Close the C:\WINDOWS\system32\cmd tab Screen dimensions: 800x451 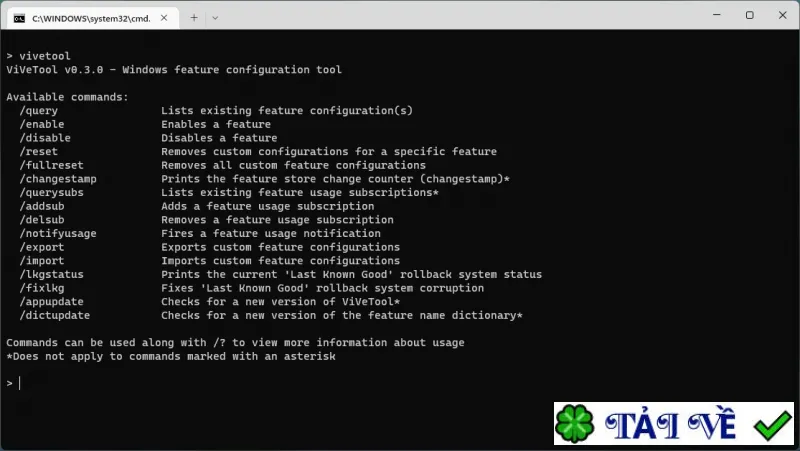pos(164,18)
